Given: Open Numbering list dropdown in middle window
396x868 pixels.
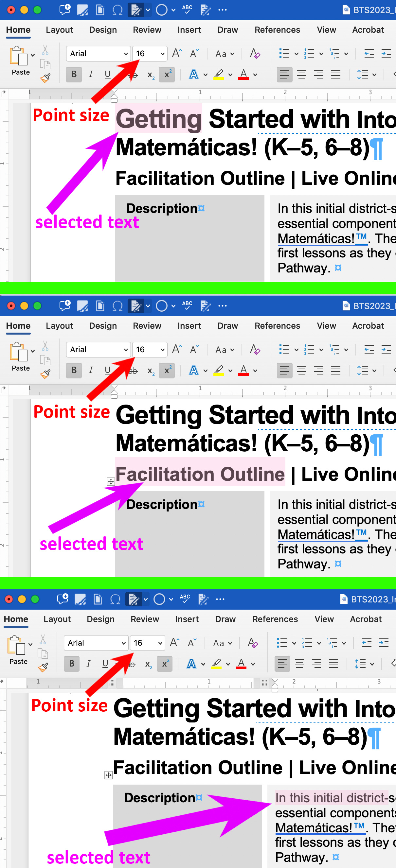Looking at the screenshot, I should (x=321, y=350).
